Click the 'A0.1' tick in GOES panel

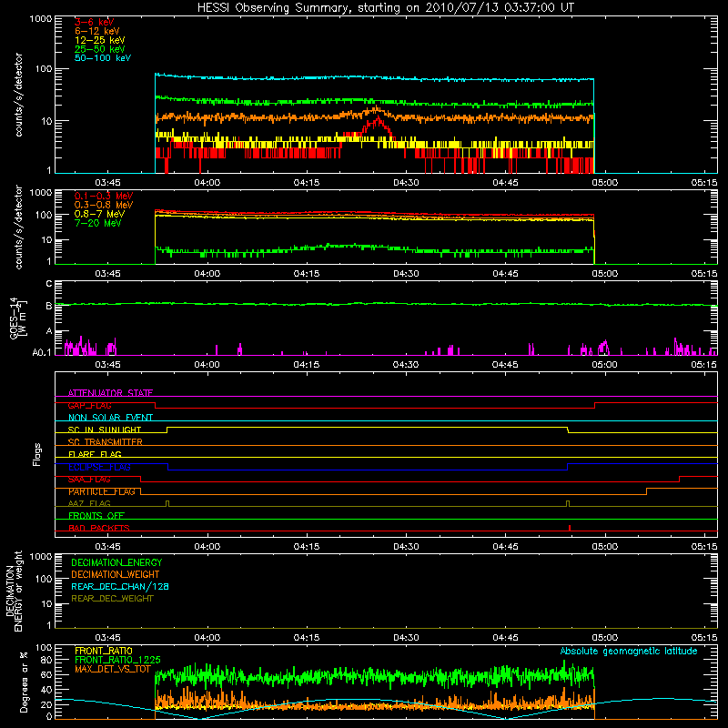[42, 353]
